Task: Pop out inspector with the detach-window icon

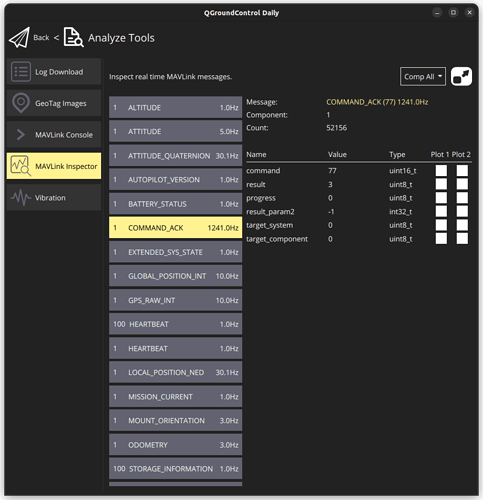Action: (x=461, y=77)
